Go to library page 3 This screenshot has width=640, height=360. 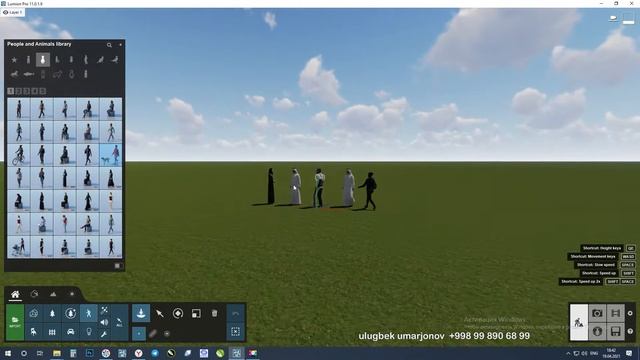pyautogui.click(x=27, y=91)
